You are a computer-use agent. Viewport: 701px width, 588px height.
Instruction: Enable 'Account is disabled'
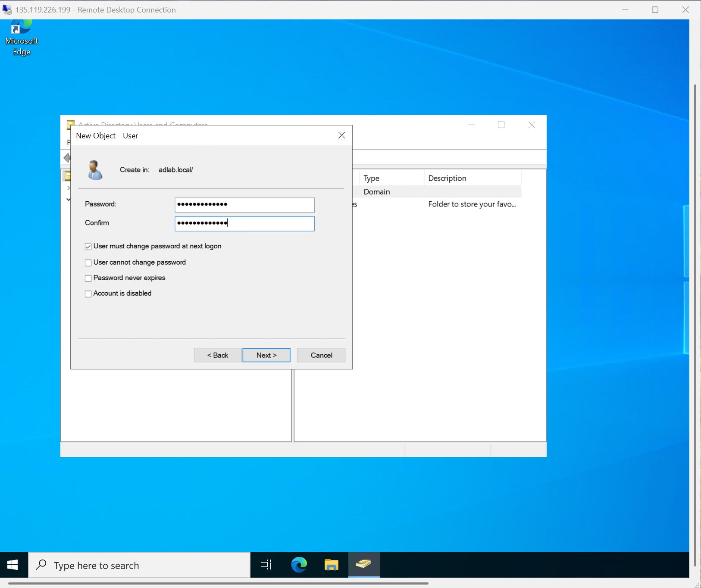coord(88,294)
